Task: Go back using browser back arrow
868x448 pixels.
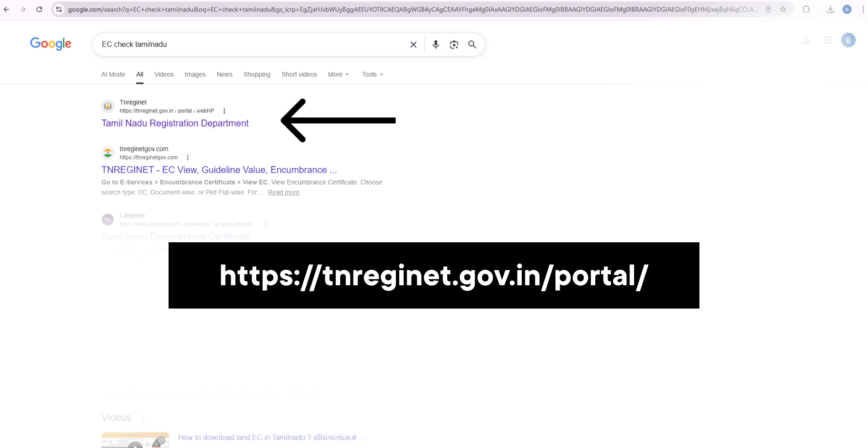Action: 7,9
